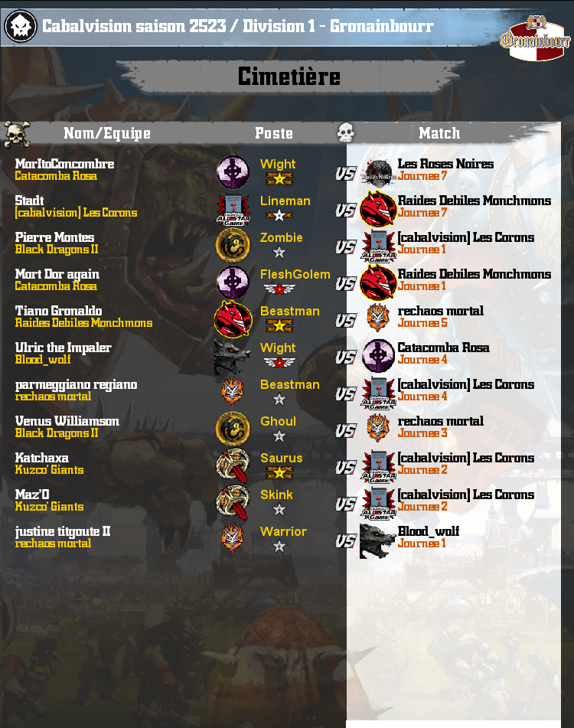Open team Les Roses Noires match link
The image size is (574, 728).
pyautogui.click(x=445, y=164)
